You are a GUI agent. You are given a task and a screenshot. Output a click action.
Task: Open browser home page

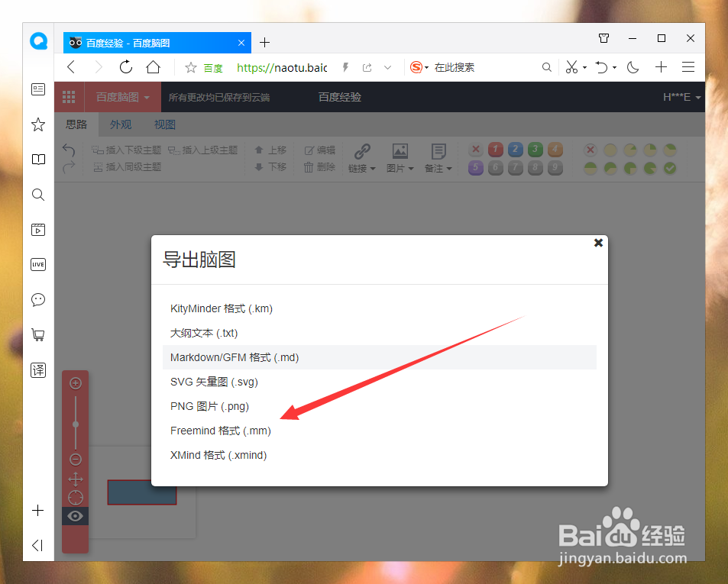(x=154, y=67)
